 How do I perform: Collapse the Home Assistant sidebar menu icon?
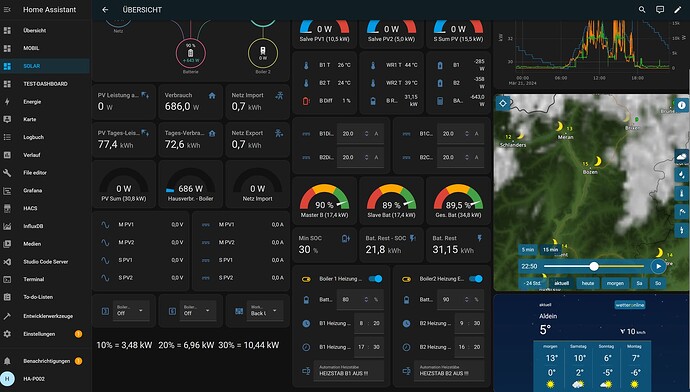7,9
